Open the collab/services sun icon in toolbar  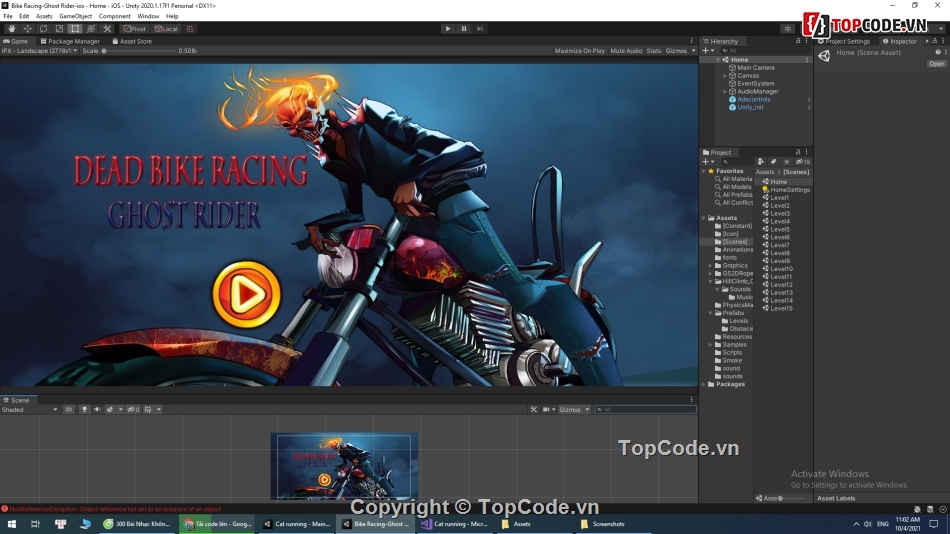coord(787,28)
